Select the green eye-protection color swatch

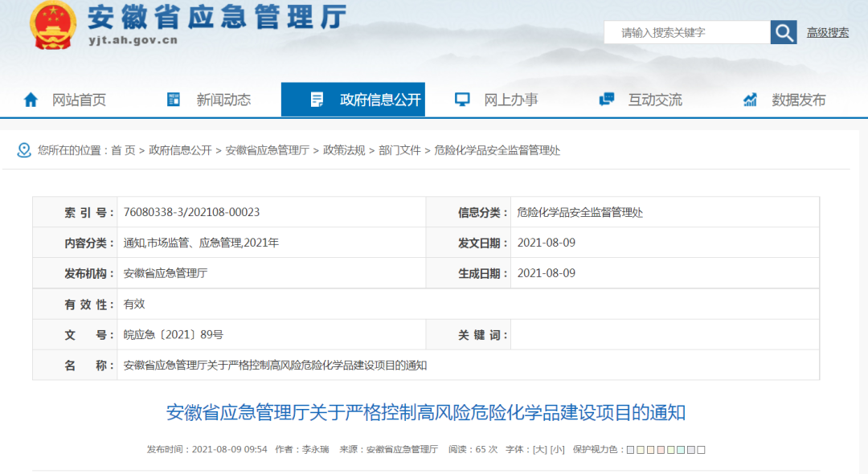[670, 448]
